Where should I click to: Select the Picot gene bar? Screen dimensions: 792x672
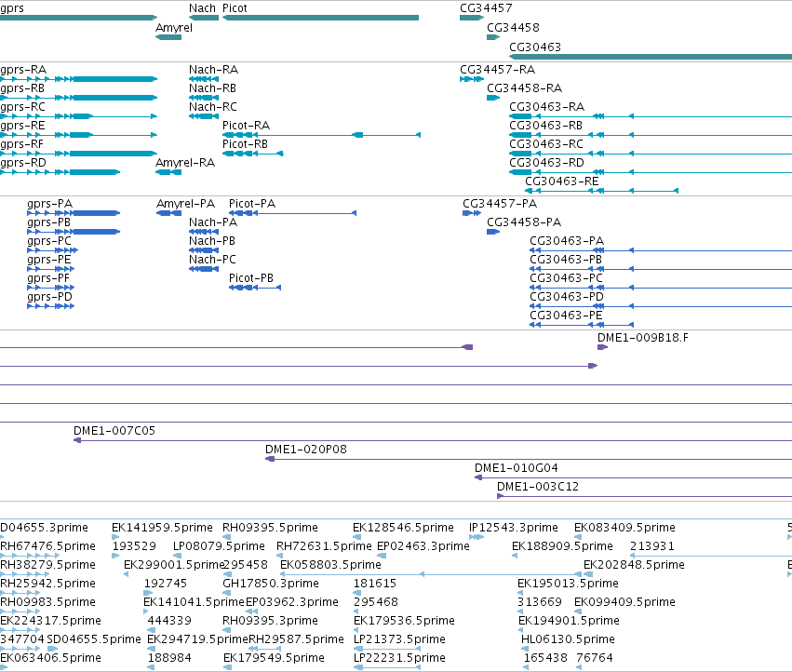click(321, 18)
